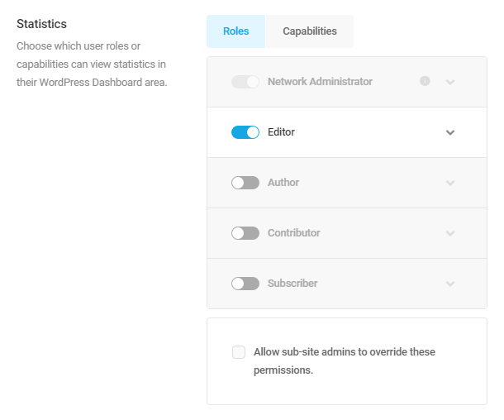Click the Network Administrator label
The width and height of the screenshot is (504, 420).
320,82
